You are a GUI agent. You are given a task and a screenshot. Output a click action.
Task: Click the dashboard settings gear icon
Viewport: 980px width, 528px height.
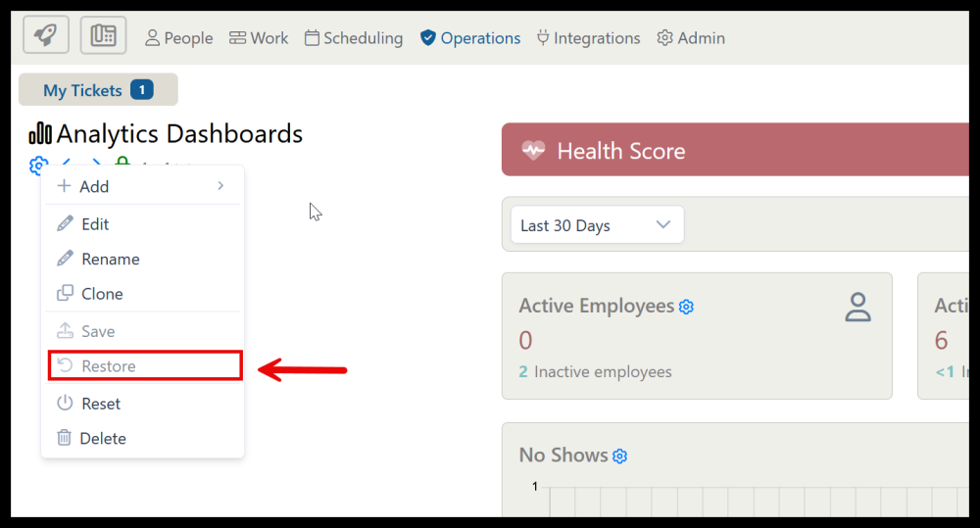[38, 165]
